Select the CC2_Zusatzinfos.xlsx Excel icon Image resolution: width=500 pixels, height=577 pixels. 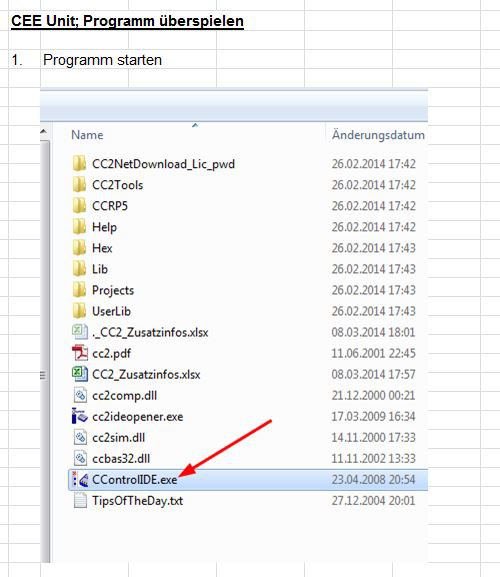click(80, 374)
